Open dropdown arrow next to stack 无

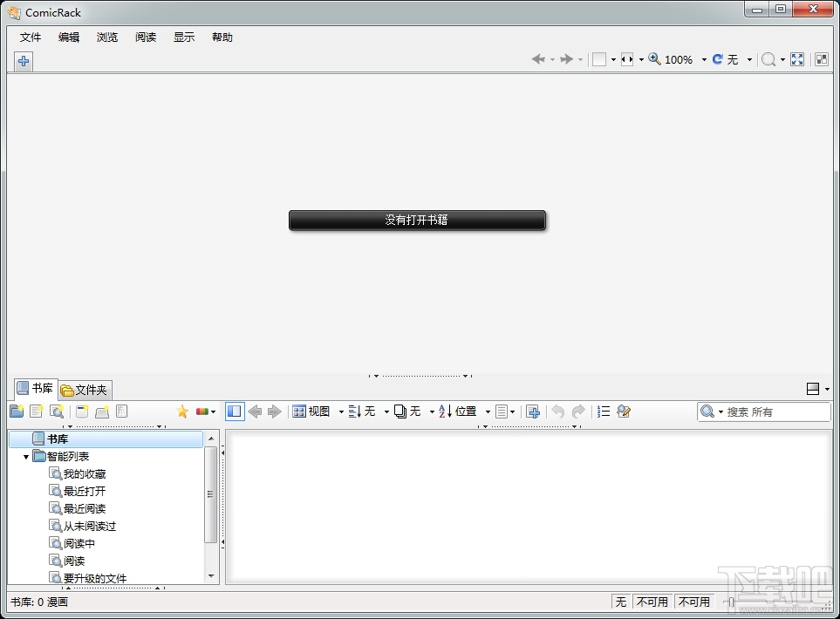coord(432,412)
